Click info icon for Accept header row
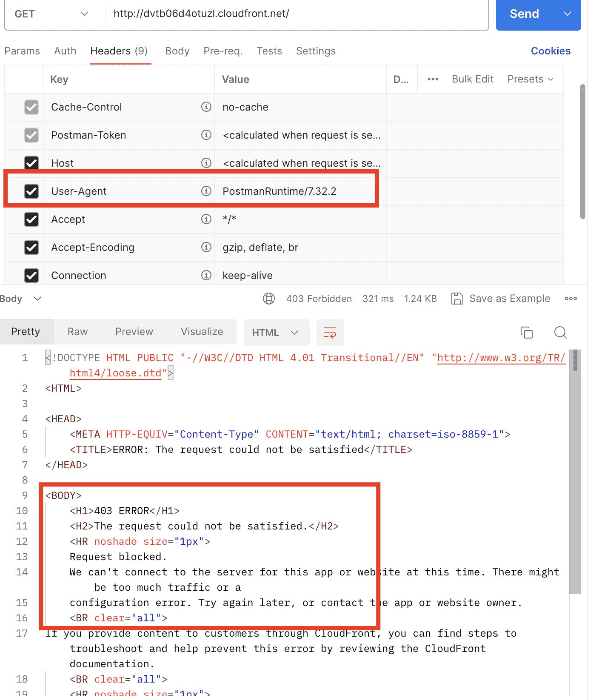Viewport: 599px width, 700px height. point(206,219)
